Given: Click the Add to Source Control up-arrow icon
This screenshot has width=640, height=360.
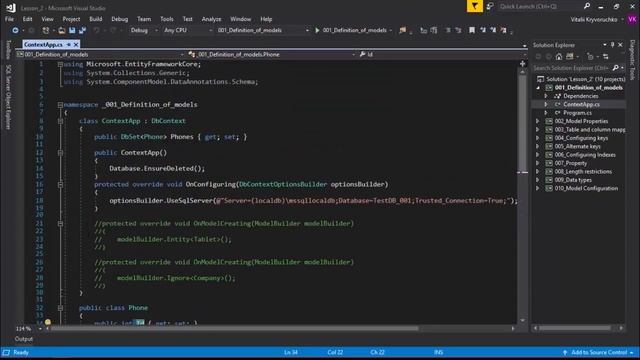Looking at the screenshot, I should (x=565, y=352).
